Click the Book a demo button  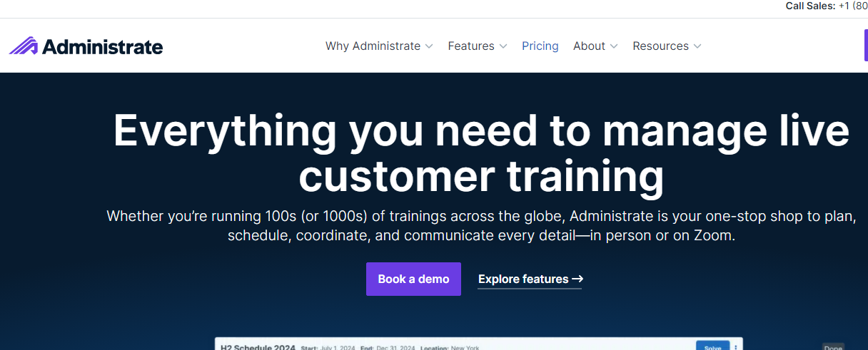point(413,279)
